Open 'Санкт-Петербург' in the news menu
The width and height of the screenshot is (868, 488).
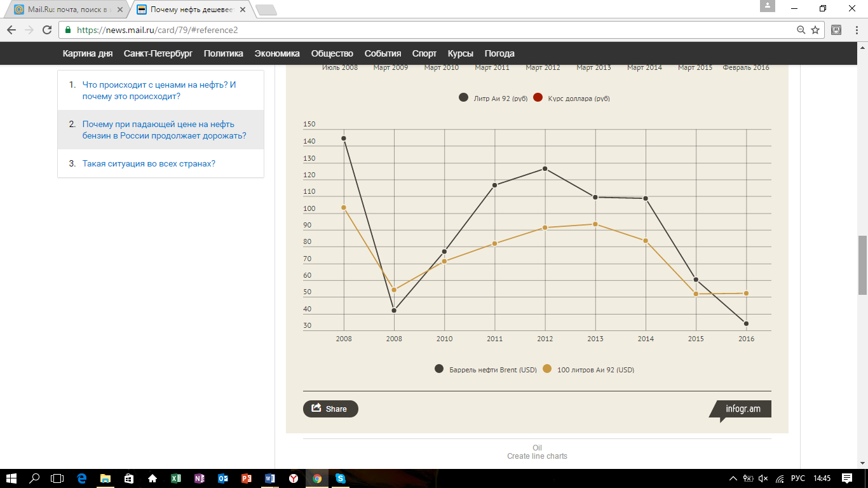tap(158, 53)
